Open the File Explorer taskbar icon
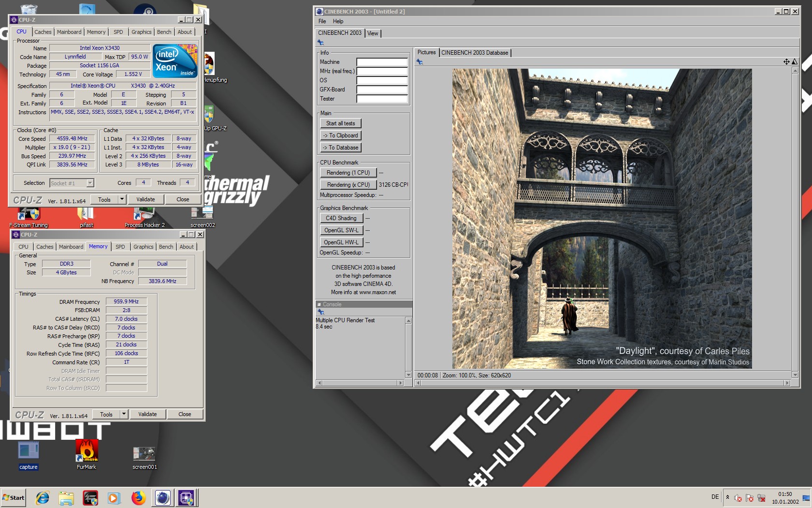Viewport: 812px width, 508px height. pyautogui.click(x=66, y=497)
